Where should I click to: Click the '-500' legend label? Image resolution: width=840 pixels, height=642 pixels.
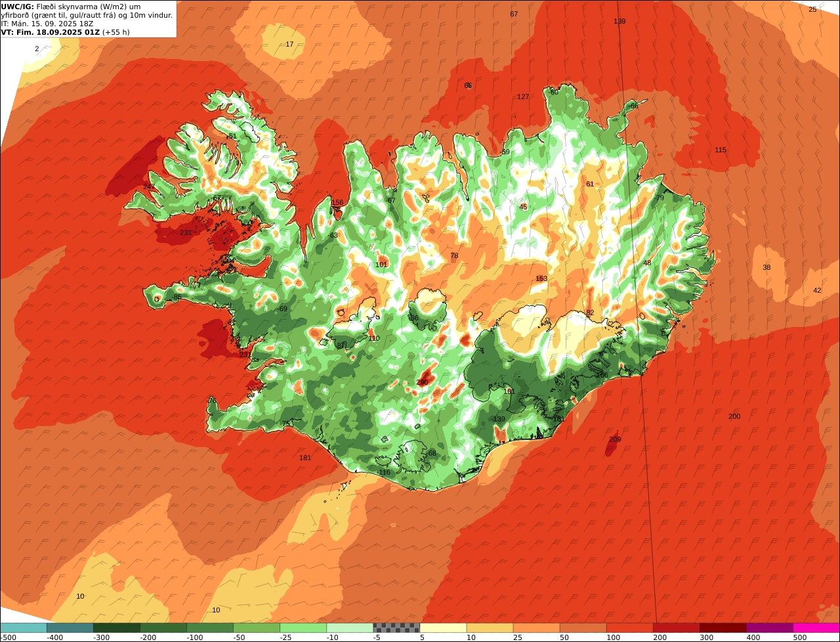pos(9,637)
